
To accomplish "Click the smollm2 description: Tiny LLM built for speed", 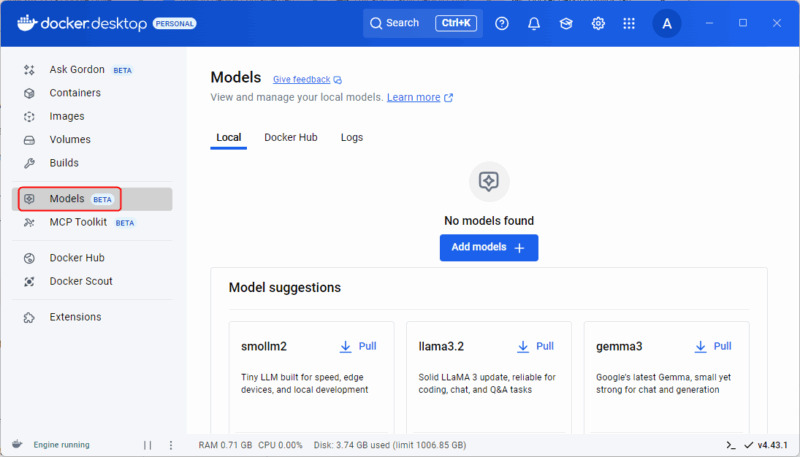I will 305,384.
